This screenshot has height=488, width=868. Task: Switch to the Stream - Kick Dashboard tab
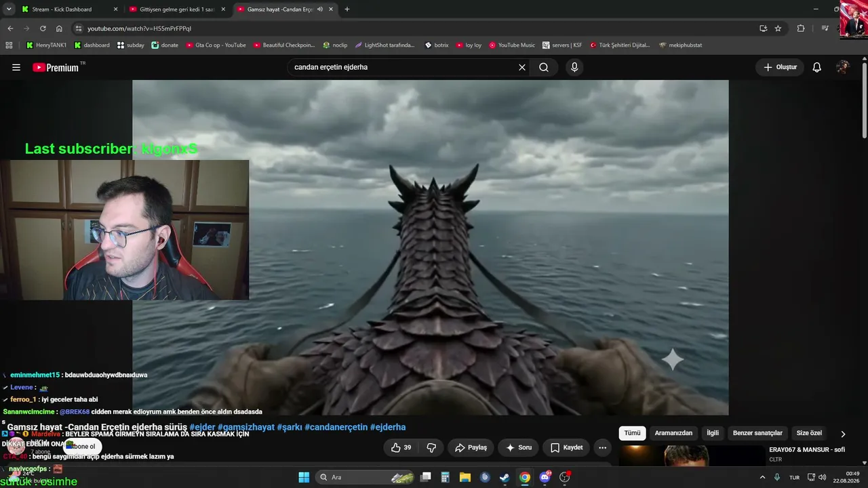68,9
